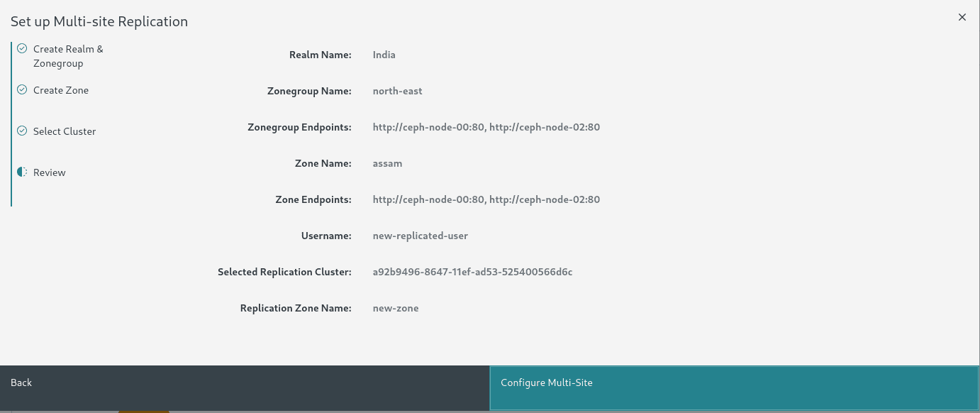
Task: Click the Realm Name value India
Action: click(384, 55)
